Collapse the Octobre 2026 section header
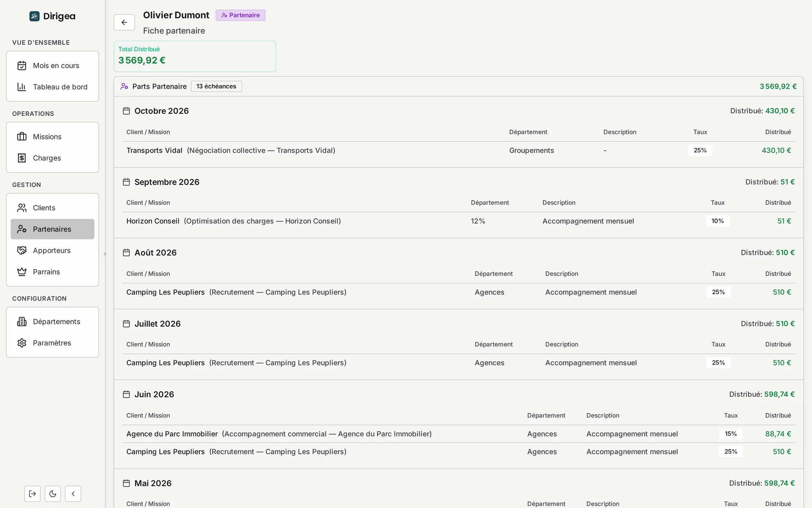The height and width of the screenshot is (508, 812). tap(458, 111)
